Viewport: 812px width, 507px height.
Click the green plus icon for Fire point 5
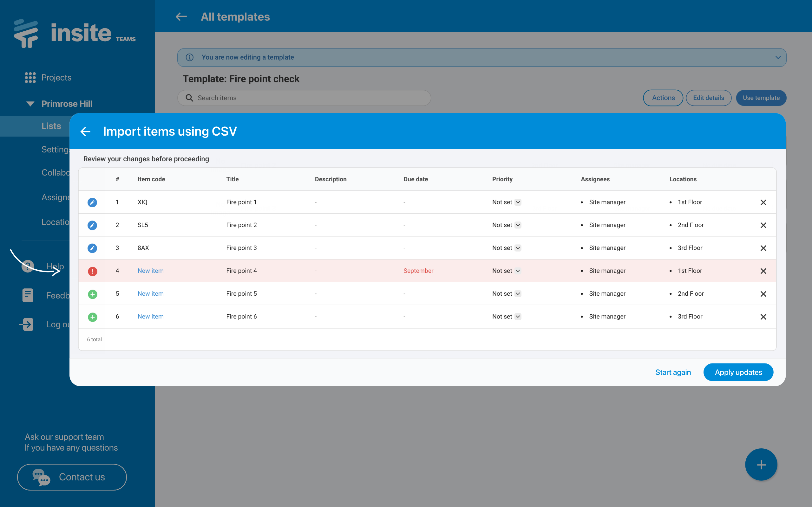tap(93, 294)
